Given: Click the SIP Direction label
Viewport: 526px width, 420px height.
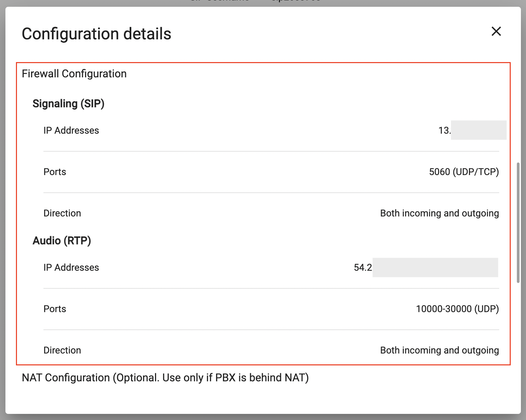Looking at the screenshot, I should pos(62,213).
